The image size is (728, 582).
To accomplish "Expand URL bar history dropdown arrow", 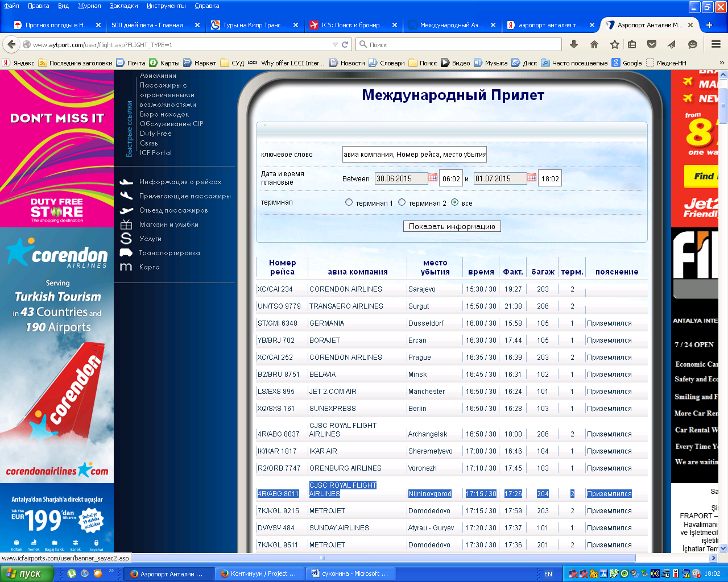I will [335, 44].
